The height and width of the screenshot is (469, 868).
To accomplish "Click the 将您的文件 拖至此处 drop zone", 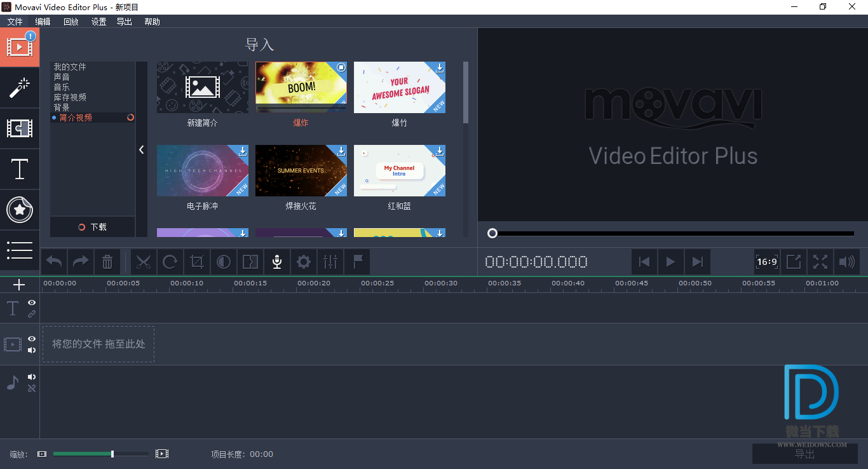I will pyautogui.click(x=98, y=344).
